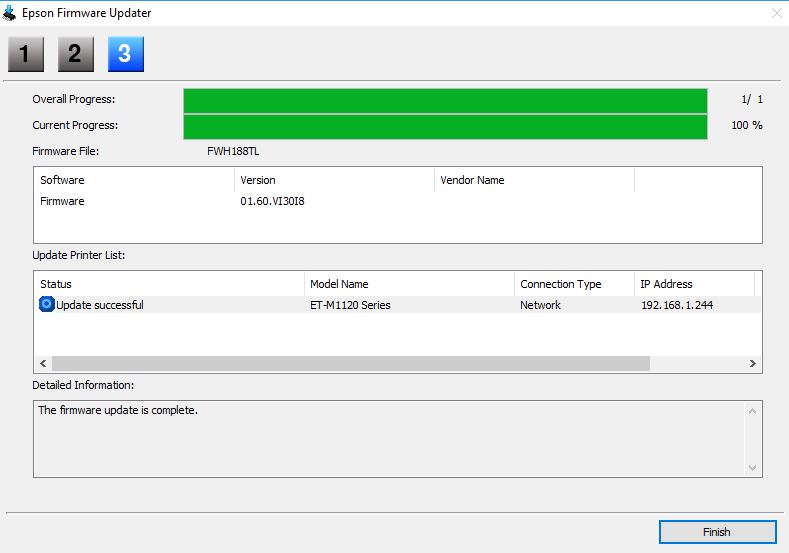Image resolution: width=789 pixels, height=553 pixels.
Task: Click the Detailed Information scroll down arrow
Action: click(x=752, y=467)
